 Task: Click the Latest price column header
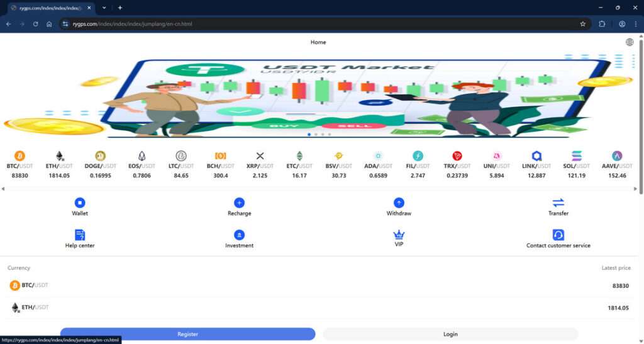click(x=616, y=268)
